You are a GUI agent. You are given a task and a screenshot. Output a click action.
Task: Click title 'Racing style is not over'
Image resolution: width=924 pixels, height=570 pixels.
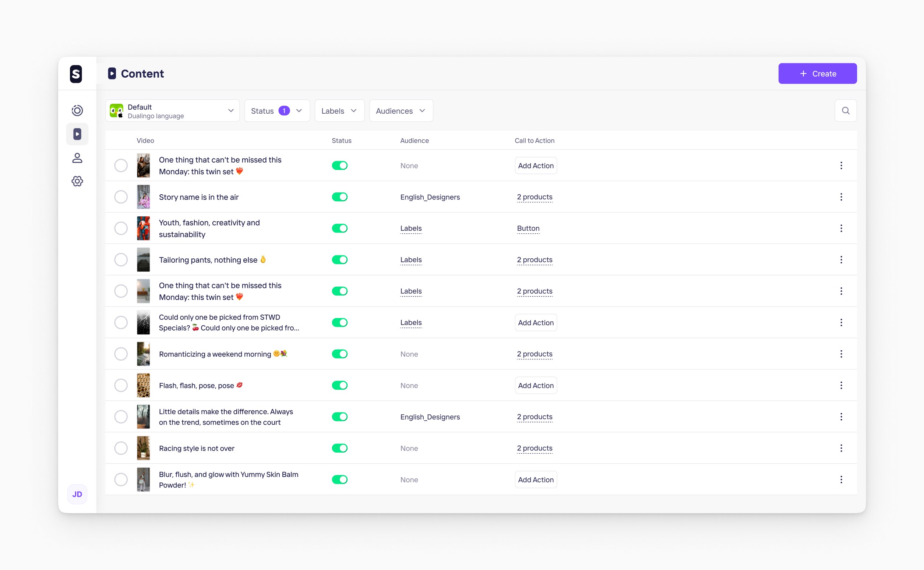pos(197,448)
